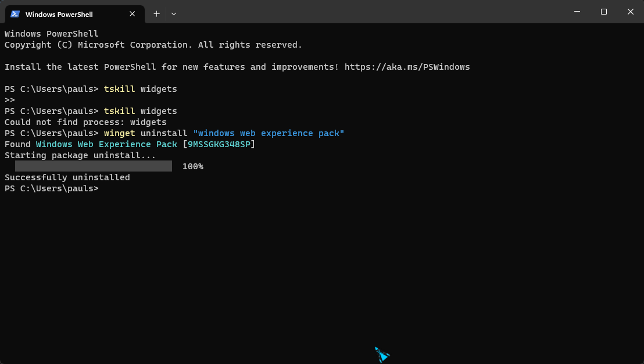
Task: Open a new tab with the plus button
Action: [x=156, y=14]
